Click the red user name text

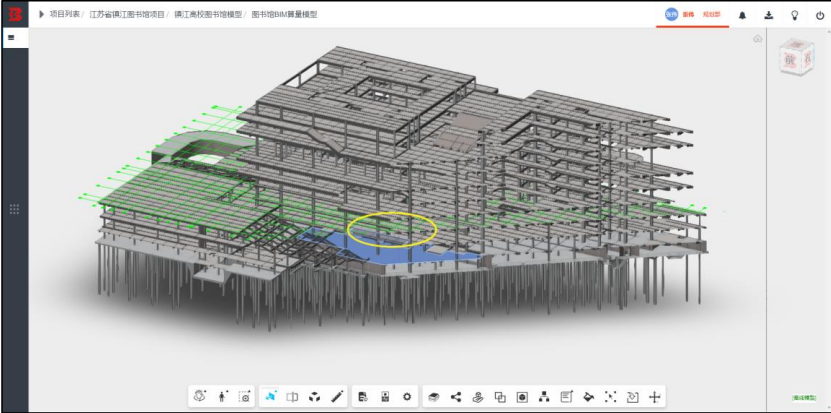click(688, 15)
